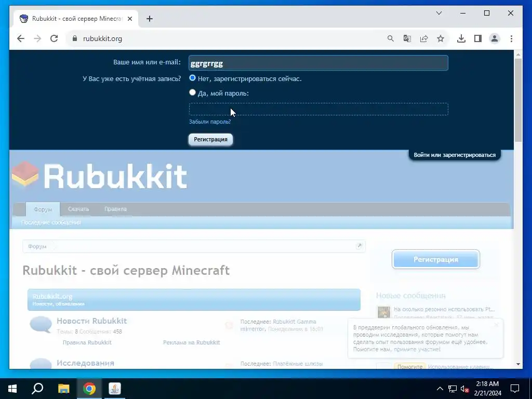Open the 'Новости Rubukkit' forum
This screenshot has width=532, height=399.
tap(91, 321)
